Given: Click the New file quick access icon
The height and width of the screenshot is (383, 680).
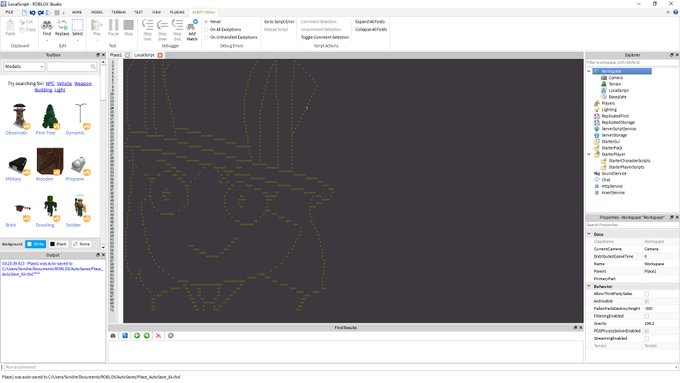Looking at the screenshot, I should 24,13.
